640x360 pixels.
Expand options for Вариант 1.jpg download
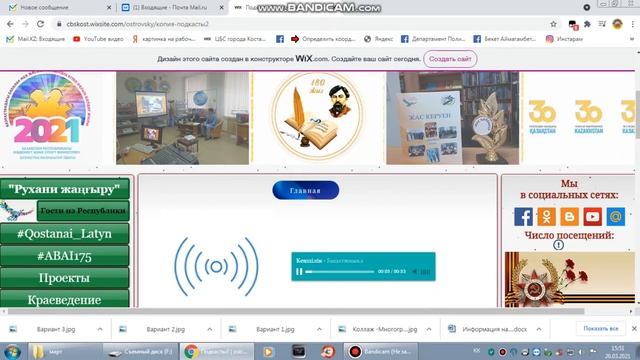click(x=319, y=329)
